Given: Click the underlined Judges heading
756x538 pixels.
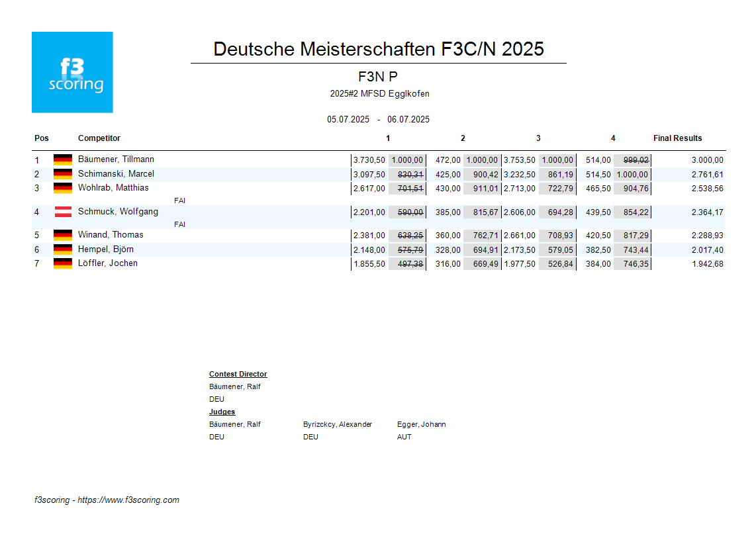Looking at the screenshot, I should pyautogui.click(x=222, y=412).
